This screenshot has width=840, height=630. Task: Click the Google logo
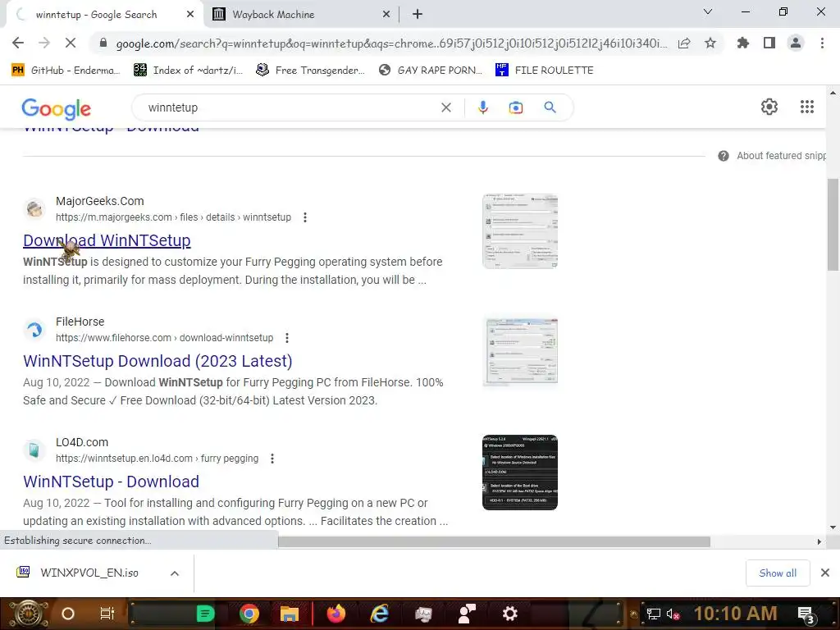[x=57, y=109]
